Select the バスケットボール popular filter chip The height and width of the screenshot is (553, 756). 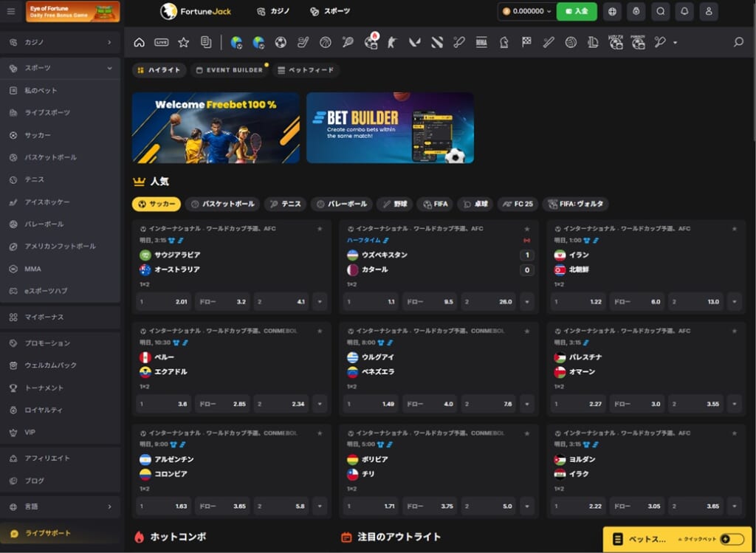223,204
